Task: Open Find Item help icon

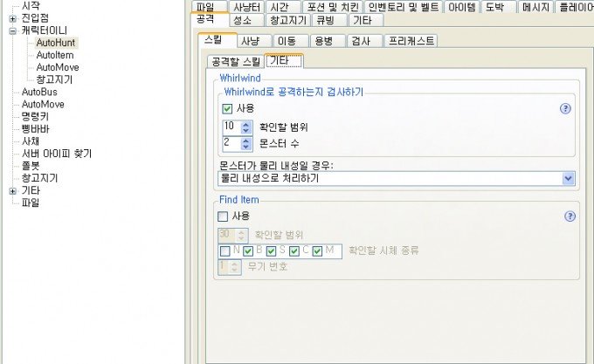Action: (x=570, y=216)
